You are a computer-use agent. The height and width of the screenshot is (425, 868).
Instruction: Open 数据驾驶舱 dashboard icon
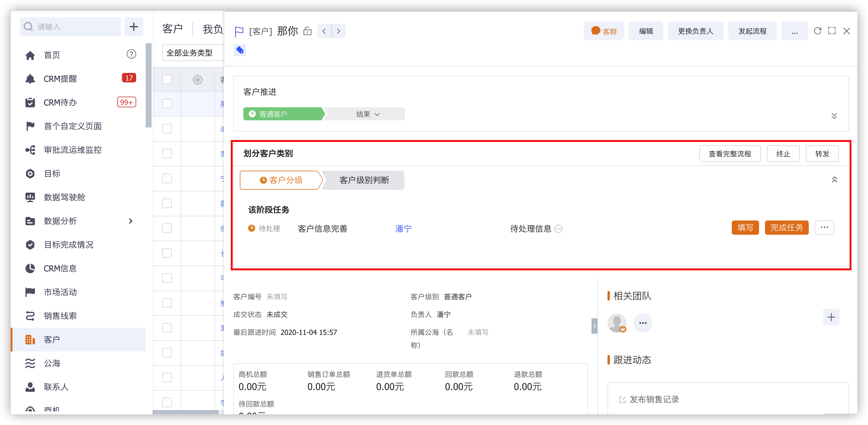coord(30,197)
